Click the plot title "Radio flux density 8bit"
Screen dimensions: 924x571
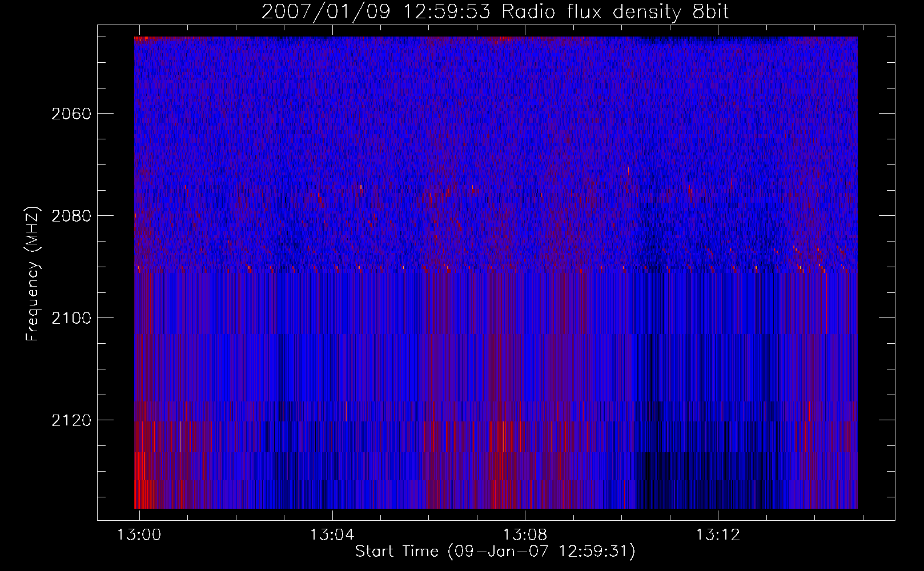tap(616, 12)
